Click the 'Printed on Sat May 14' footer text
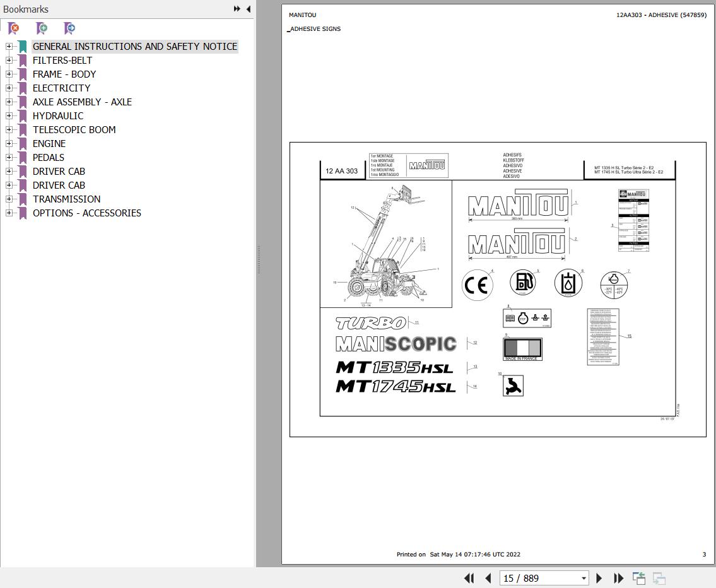Viewport: 716px width, 588px height. [x=459, y=554]
